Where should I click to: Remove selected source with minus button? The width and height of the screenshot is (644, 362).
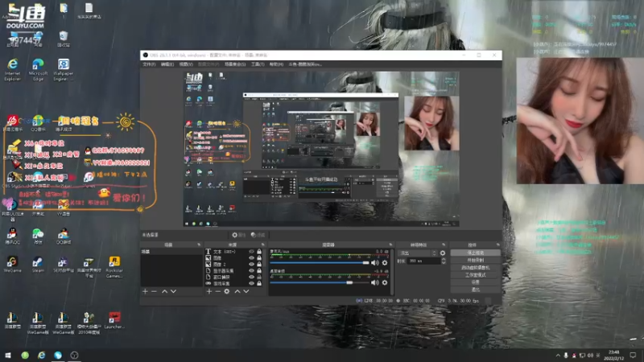click(217, 291)
